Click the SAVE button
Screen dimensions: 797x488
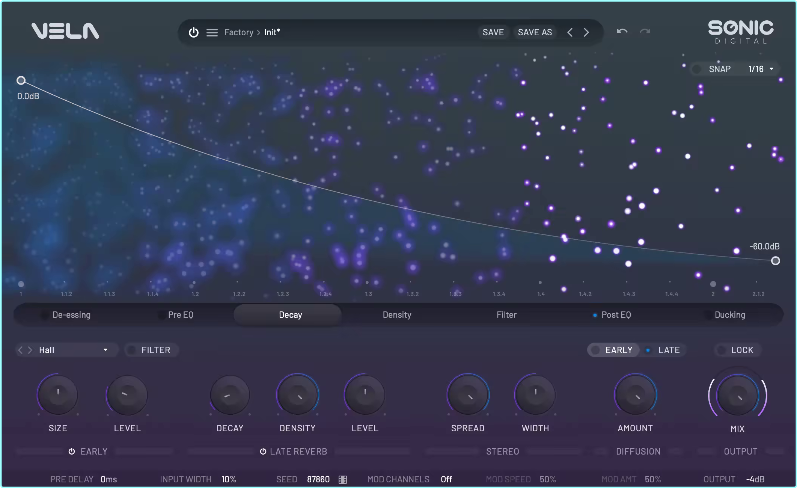[493, 33]
